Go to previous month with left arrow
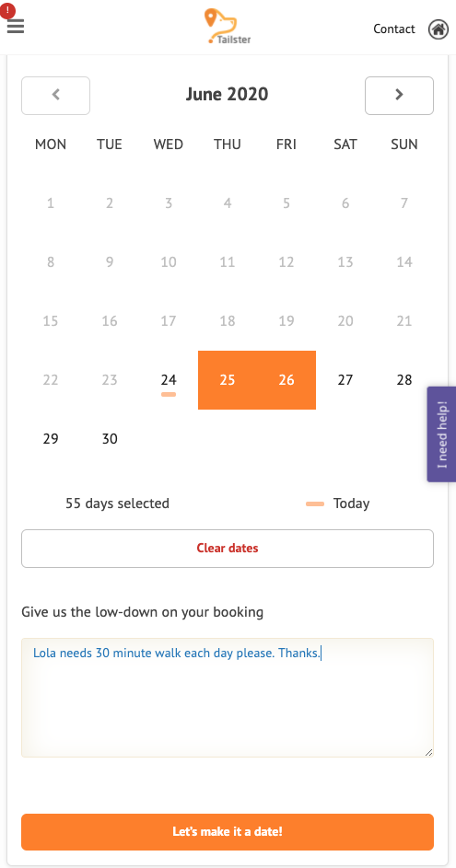The height and width of the screenshot is (868, 456). pyautogui.click(x=56, y=96)
